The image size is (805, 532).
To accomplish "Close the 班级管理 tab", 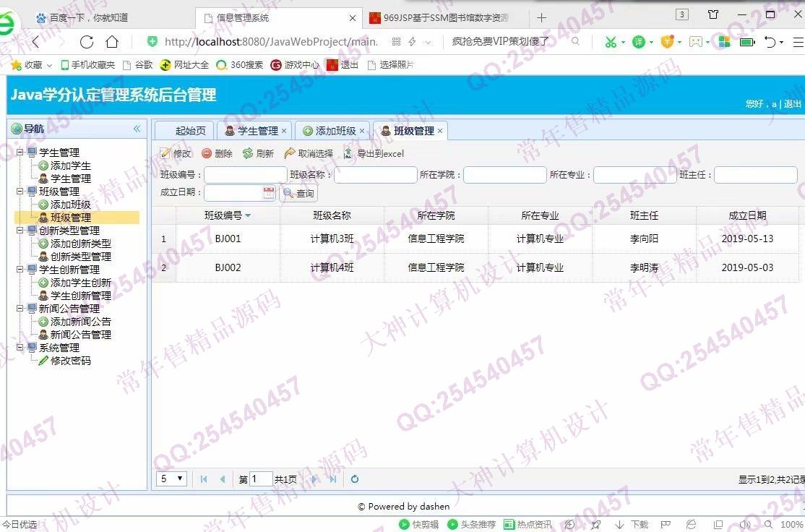I will [440, 131].
